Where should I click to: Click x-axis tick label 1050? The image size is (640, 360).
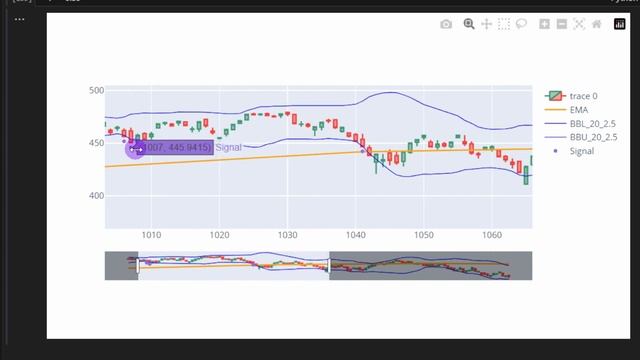coord(424,235)
